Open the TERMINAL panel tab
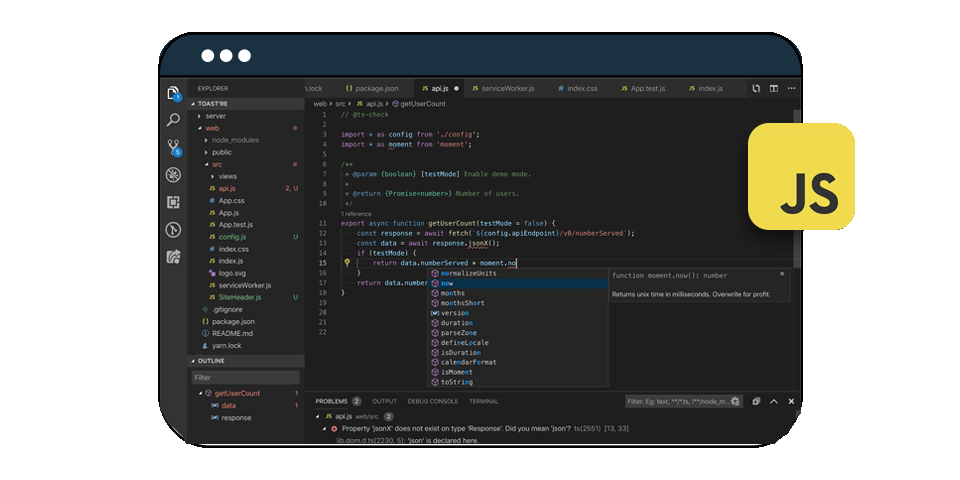960x480 pixels. 484,402
